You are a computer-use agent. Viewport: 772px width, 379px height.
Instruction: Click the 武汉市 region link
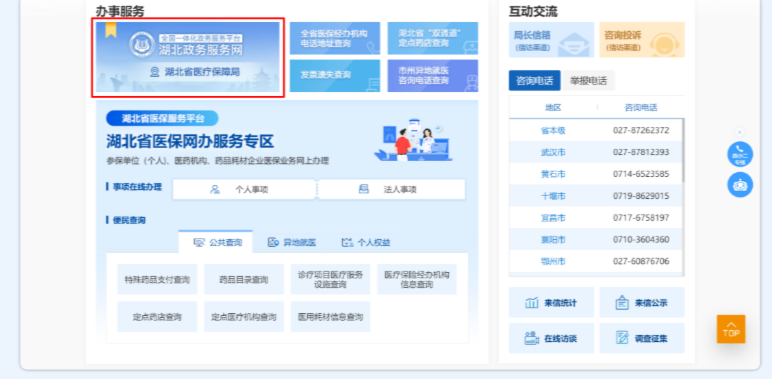[x=553, y=152]
